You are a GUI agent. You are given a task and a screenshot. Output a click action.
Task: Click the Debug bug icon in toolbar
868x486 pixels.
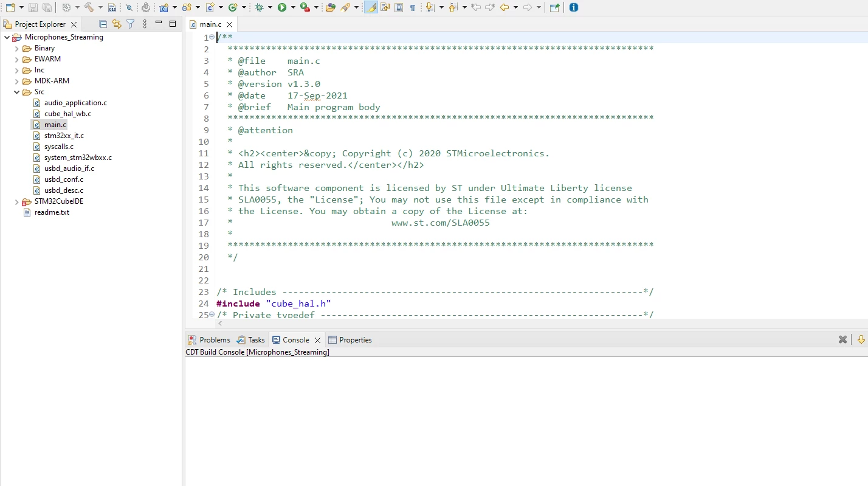(260, 7)
